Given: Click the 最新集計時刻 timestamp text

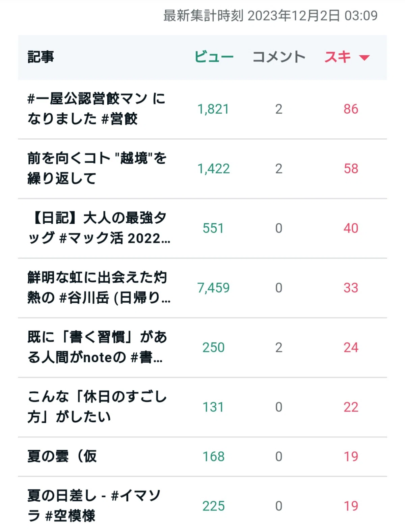Looking at the screenshot, I should (x=270, y=16).
